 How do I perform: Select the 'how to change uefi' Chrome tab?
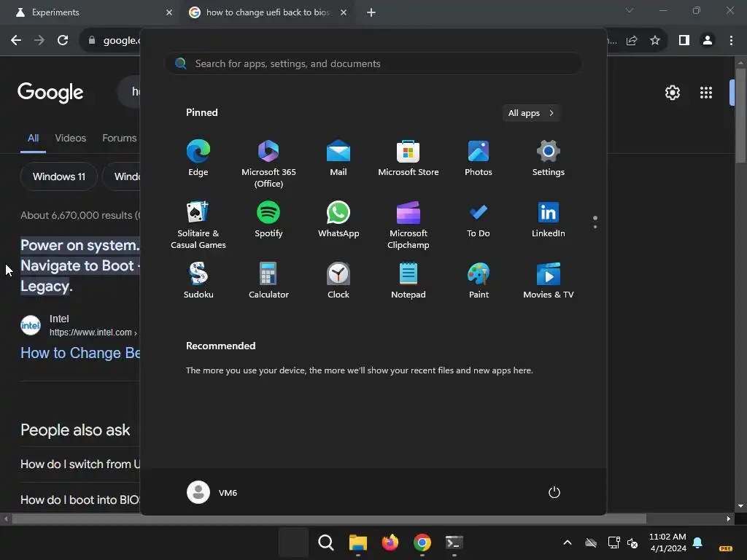point(267,12)
